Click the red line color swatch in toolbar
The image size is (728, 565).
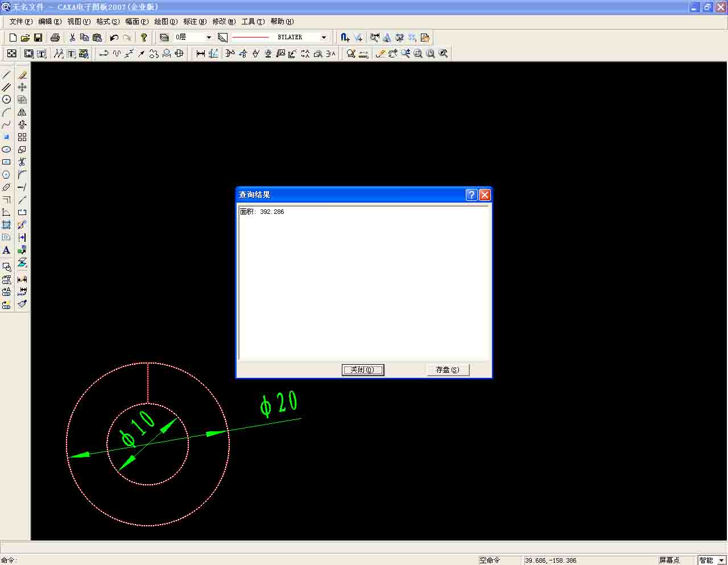pyautogui.click(x=250, y=38)
